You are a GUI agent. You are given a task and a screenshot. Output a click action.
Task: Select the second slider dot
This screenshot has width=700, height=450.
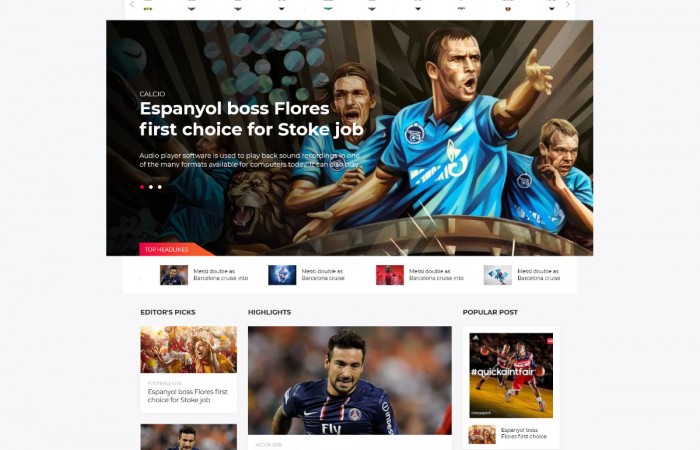point(151,187)
